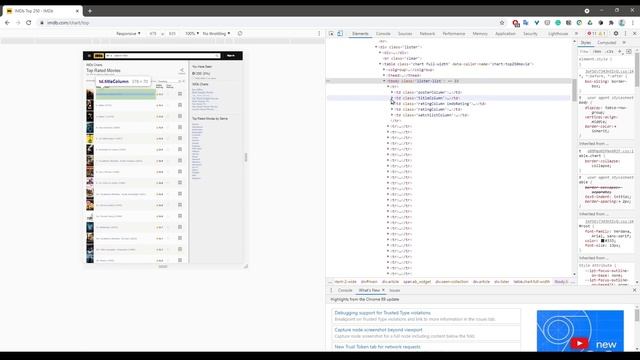Bookmark page with star icon
Viewport: 640px width, 360px height.
(502, 22)
